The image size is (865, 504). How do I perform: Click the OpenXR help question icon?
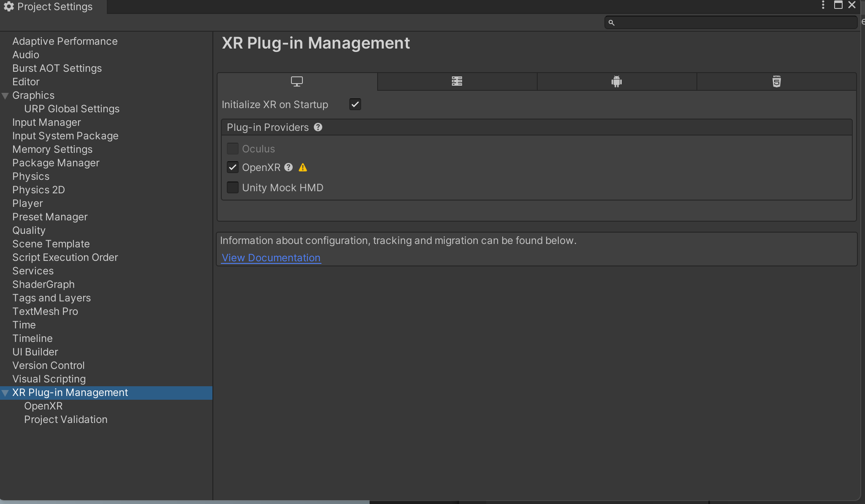coord(288,167)
